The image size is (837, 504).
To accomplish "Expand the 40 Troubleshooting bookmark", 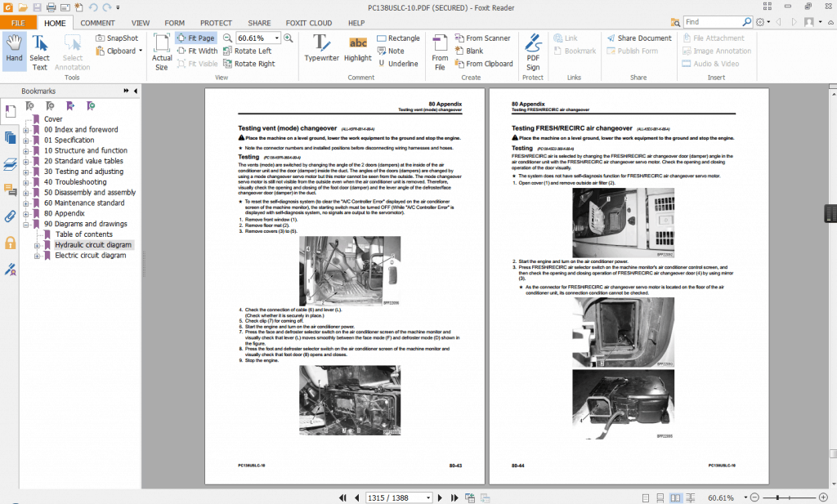I will pos(25,182).
